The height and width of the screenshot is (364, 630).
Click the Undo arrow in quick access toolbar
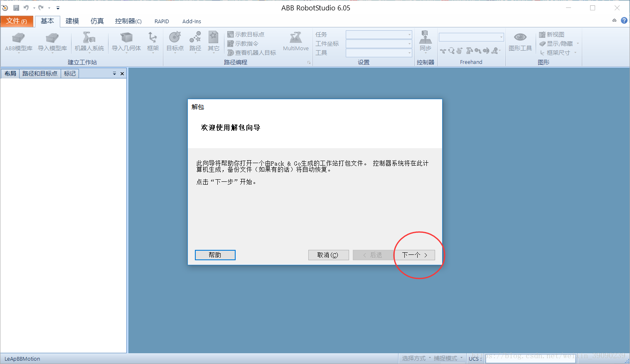pyautogui.click(x=26, y=7)
